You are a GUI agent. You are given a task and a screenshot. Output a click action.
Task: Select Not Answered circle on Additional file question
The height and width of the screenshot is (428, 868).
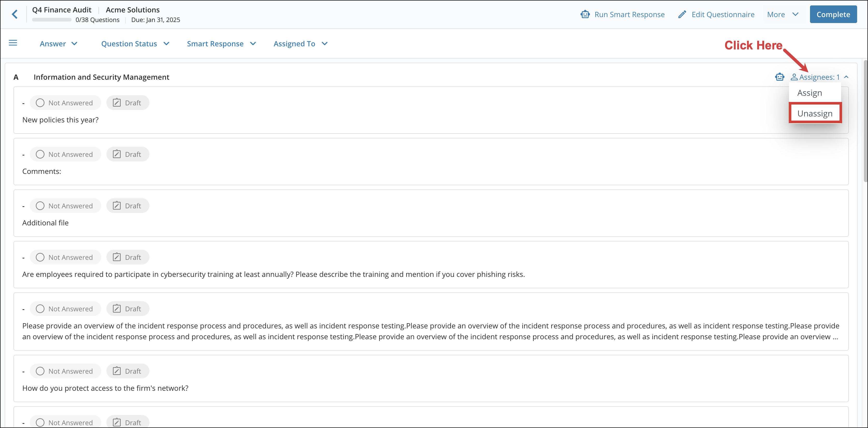pos(40,206)
